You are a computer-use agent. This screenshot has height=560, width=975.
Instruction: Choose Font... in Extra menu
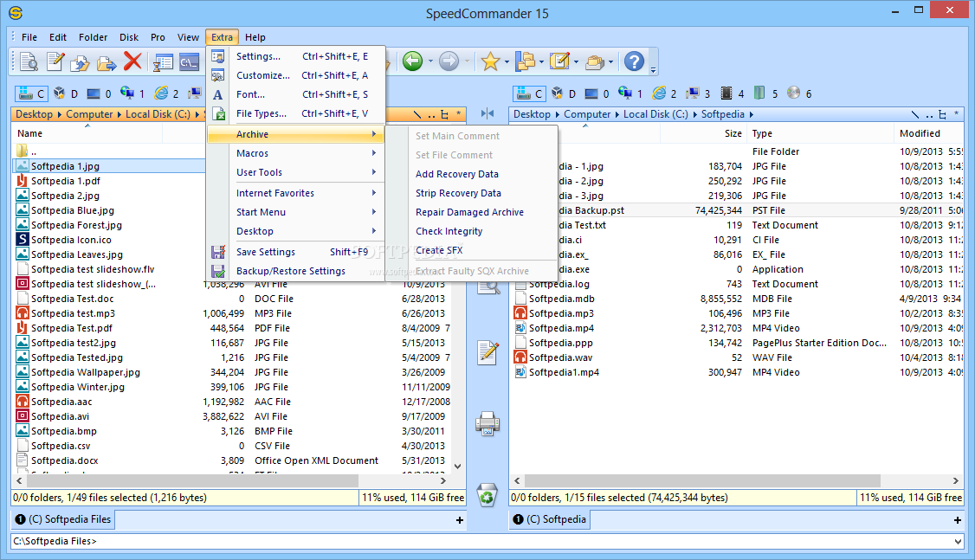point(296,94)
